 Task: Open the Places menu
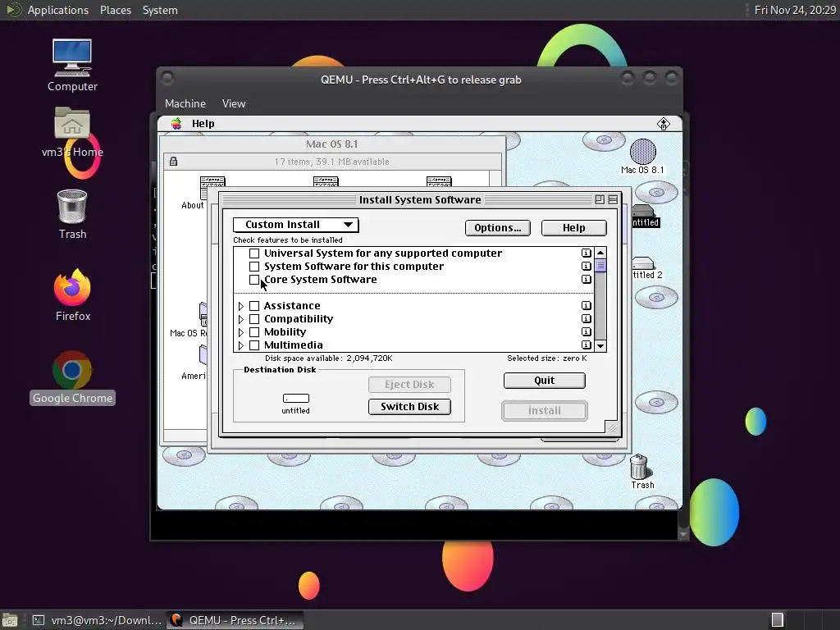click(x=115, y=10)
